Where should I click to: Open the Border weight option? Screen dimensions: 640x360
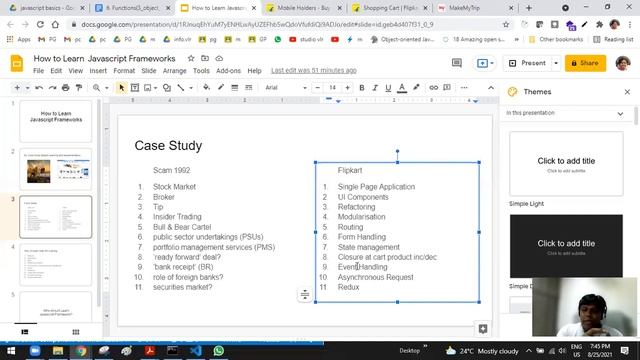point(235,88)
